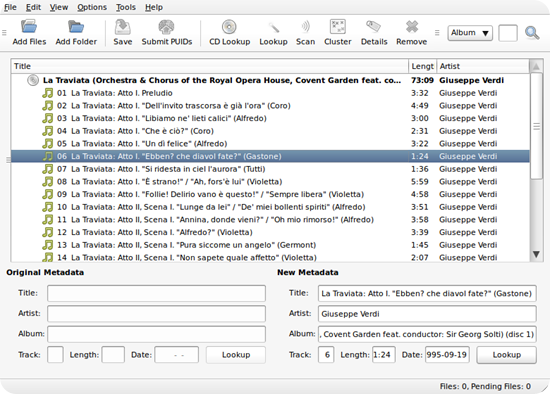Click the Add Files toolbar icon
Screen dimensions: 550x394
click(x=29, y=27)
